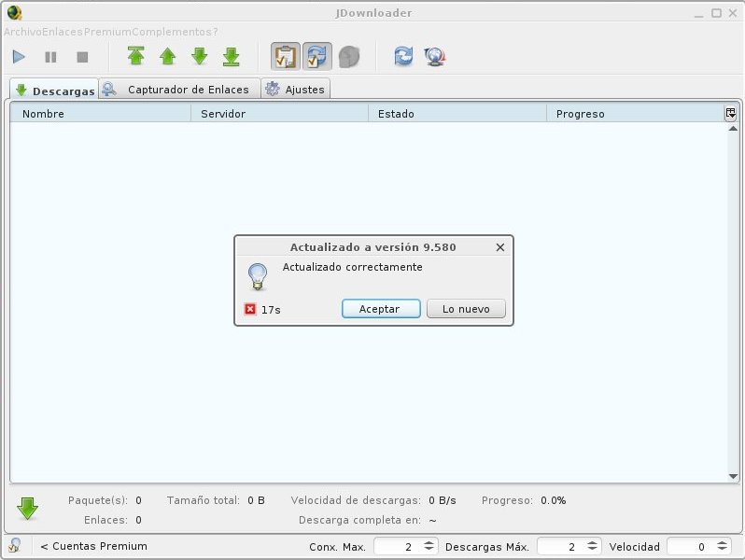This screenshot has width=745, height=560.
Task: Click the scrollbar up arrow
Action: 733,129
